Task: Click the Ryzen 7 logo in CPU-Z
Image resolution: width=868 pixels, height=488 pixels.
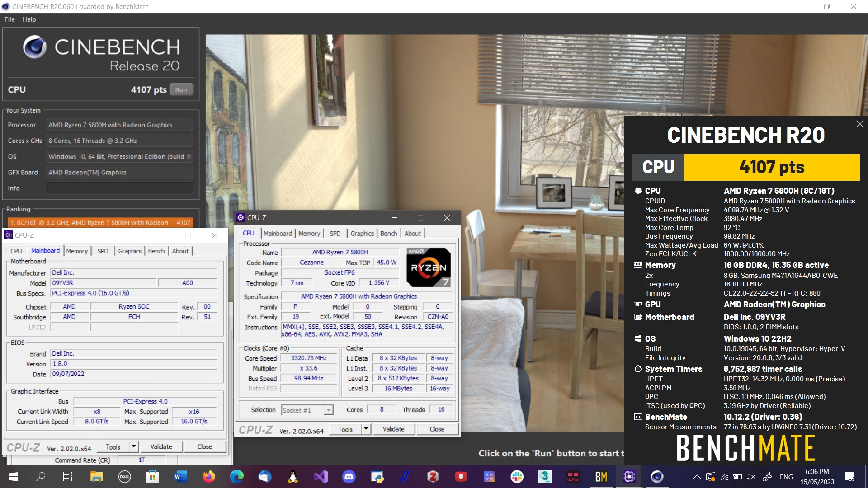Action: (428, 267)
